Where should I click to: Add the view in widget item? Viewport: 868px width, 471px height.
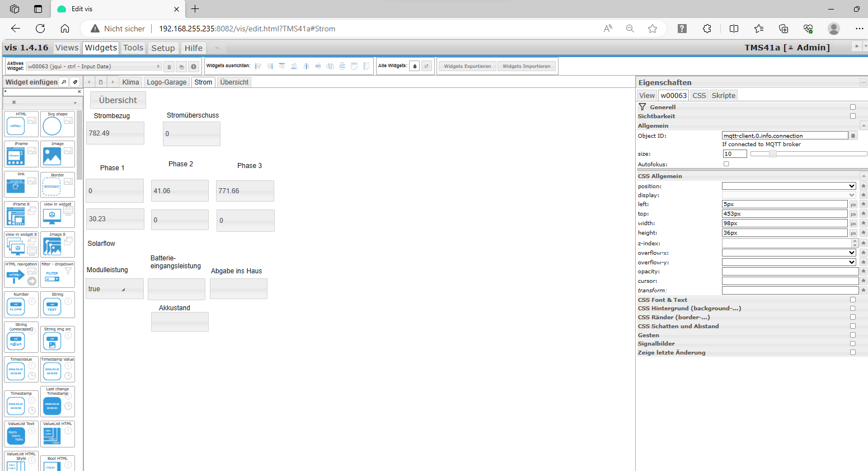click(58, 214)
